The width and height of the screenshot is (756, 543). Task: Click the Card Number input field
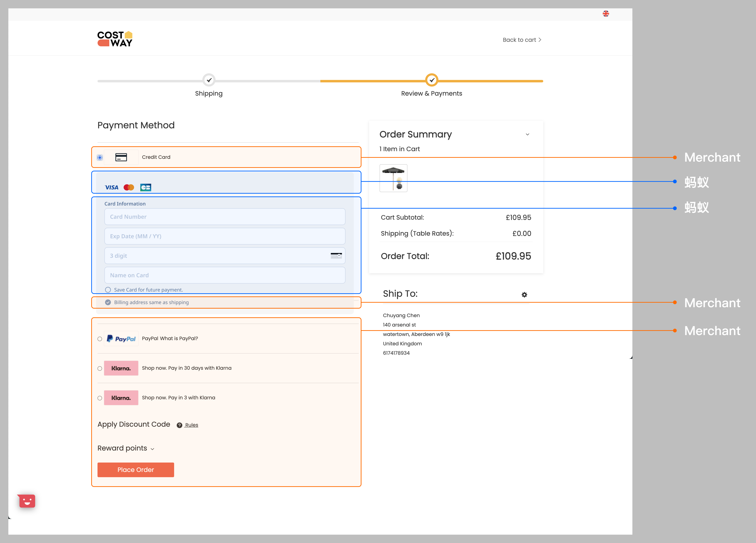(225, 217)
